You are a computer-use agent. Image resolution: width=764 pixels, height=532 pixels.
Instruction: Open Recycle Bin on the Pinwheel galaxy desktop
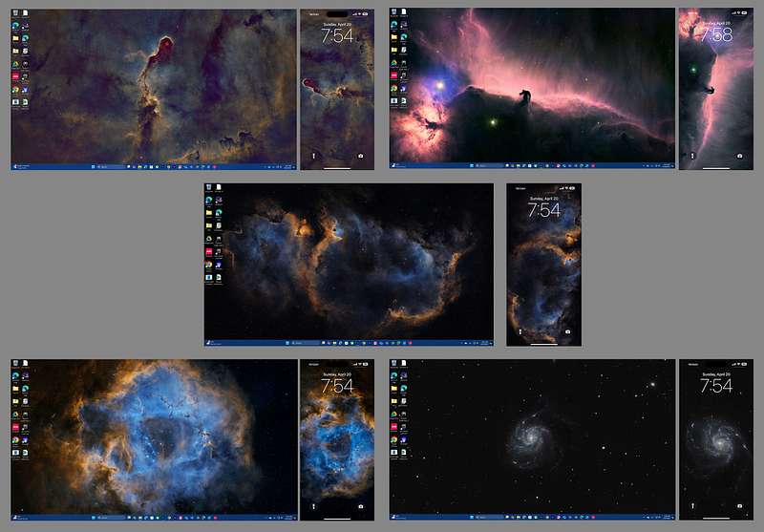coord(394,364)
